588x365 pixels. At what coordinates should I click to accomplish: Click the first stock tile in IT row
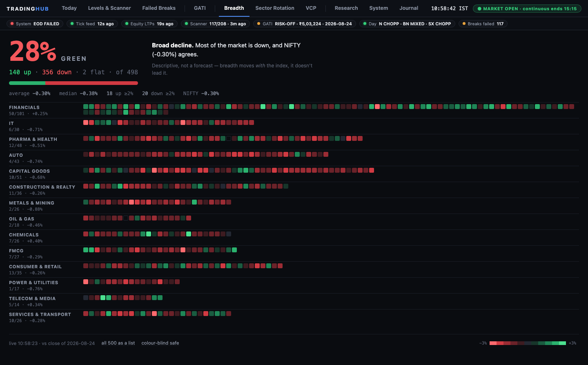pos(86,122)
